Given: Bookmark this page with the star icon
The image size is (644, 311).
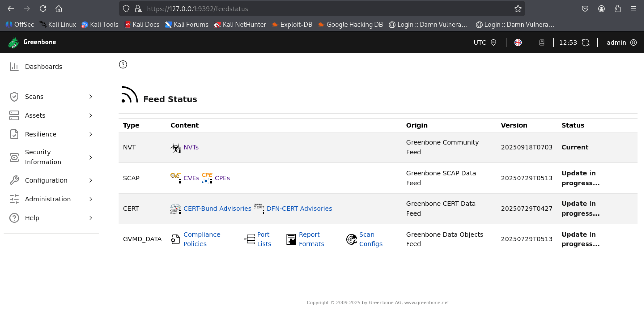Looking at the screenshot, I should pos(518,9).
